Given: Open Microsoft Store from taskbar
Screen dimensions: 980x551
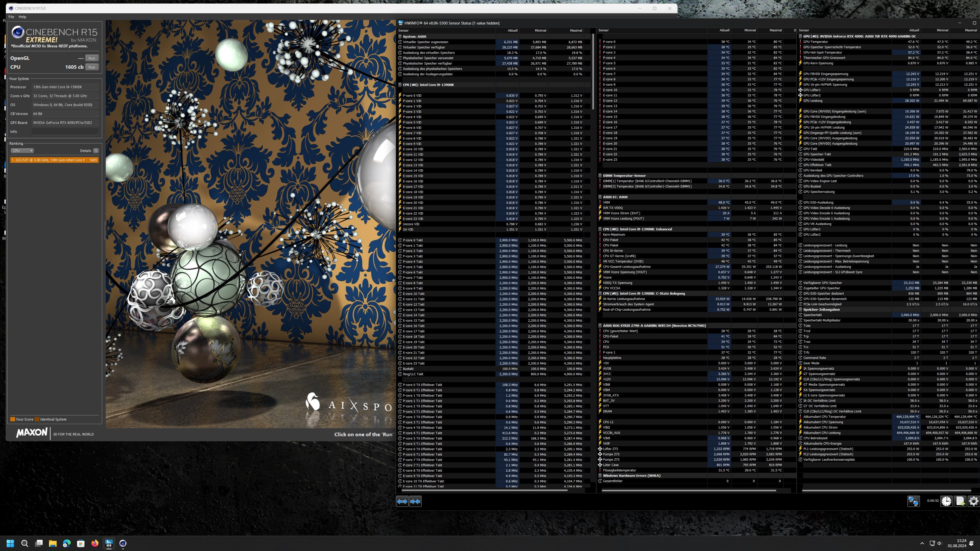Looking at the screenshot, I should click(x=81, y=543).
